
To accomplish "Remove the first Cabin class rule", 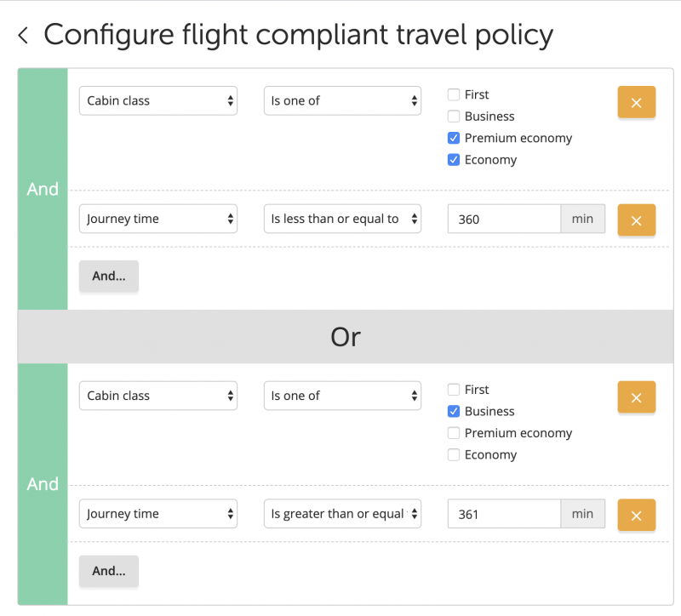I will 636,102.
